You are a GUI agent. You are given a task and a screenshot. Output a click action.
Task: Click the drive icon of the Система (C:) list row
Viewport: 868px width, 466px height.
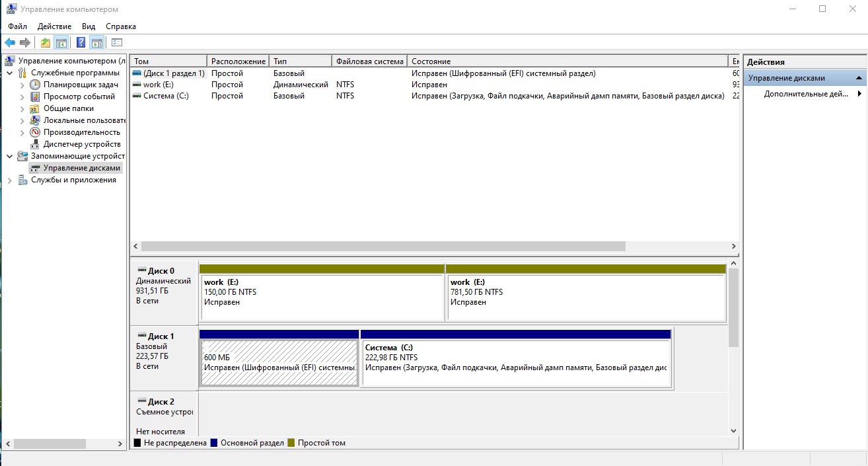click(137, 96)
